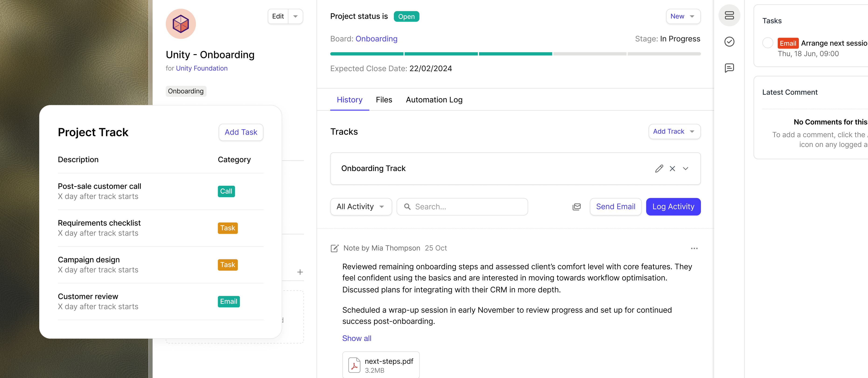Open the three-dot menu on Mia Thompson's note

(x=694, y=248)
